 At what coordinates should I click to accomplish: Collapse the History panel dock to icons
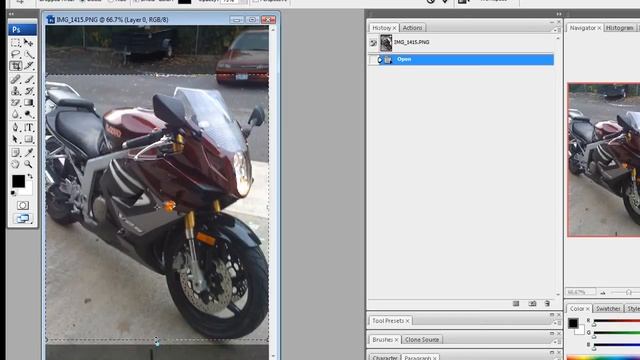coord(559,14)
